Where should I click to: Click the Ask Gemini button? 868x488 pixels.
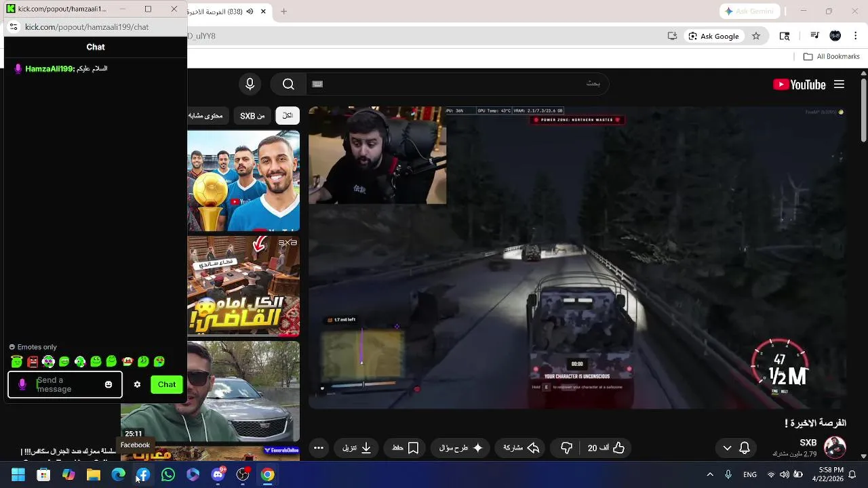750,11
